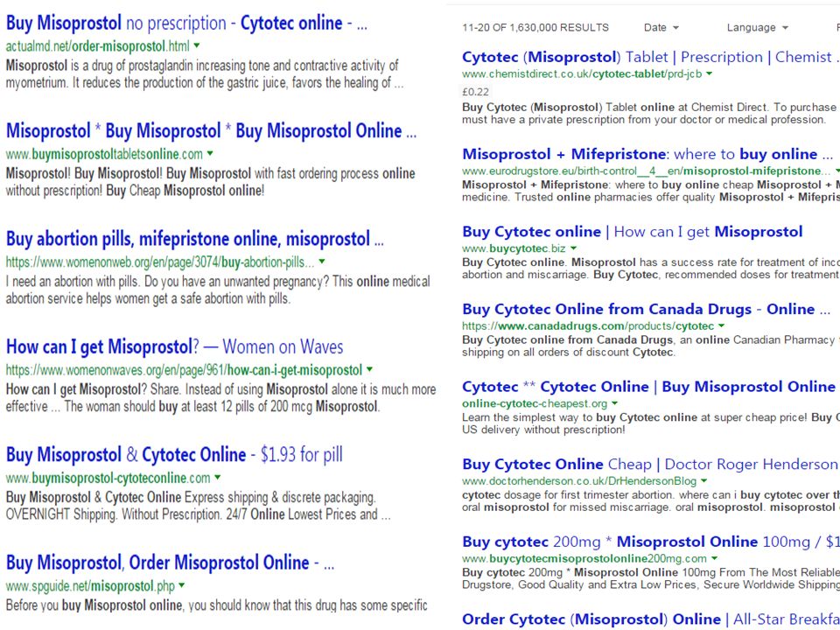Expand arrow beside spguide.net URL
The height and width of the screenshot is (630, 840).
point(182,586)
